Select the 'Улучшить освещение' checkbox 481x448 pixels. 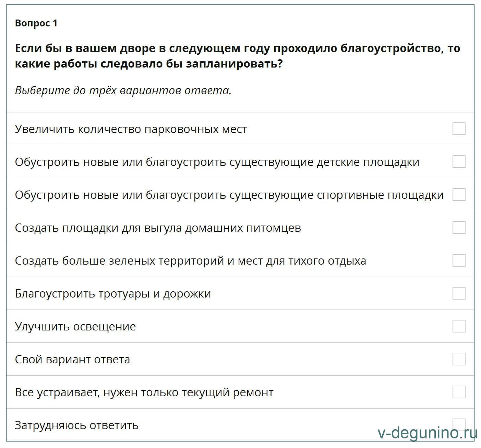(459, 326)
